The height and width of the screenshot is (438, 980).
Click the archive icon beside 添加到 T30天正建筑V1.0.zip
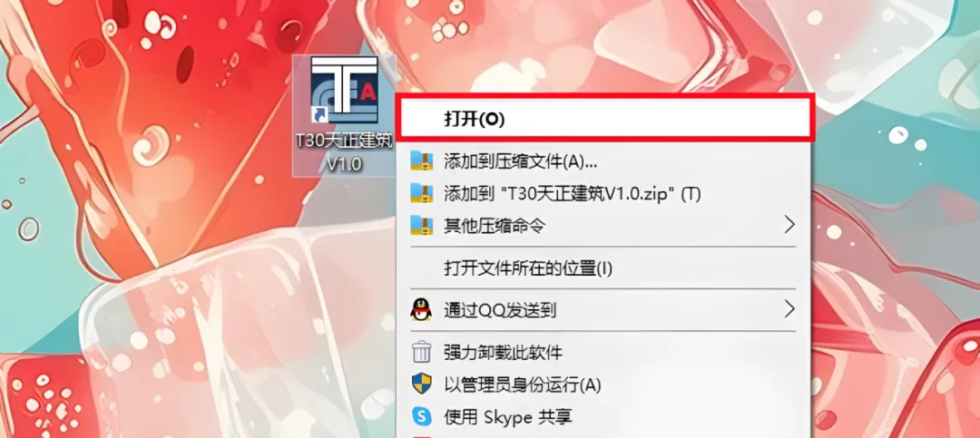421,193
